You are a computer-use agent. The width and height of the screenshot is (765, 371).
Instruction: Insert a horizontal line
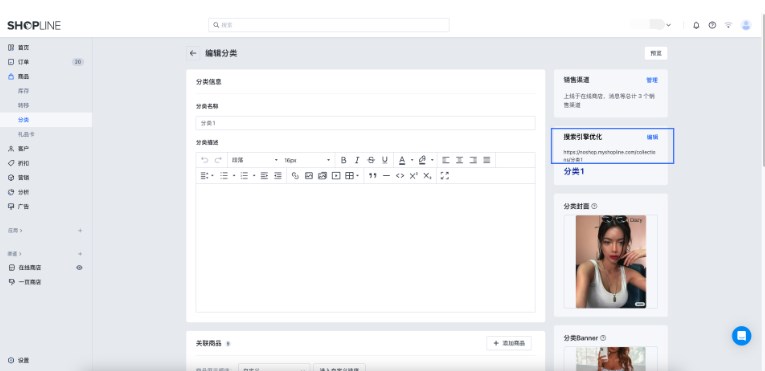click(x=386, y=176)
